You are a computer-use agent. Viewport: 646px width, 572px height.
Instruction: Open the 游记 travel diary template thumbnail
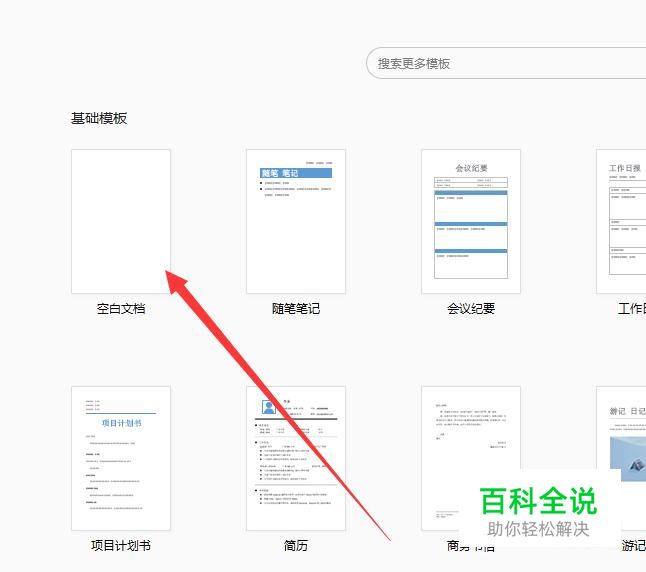(x=621, y=458)
